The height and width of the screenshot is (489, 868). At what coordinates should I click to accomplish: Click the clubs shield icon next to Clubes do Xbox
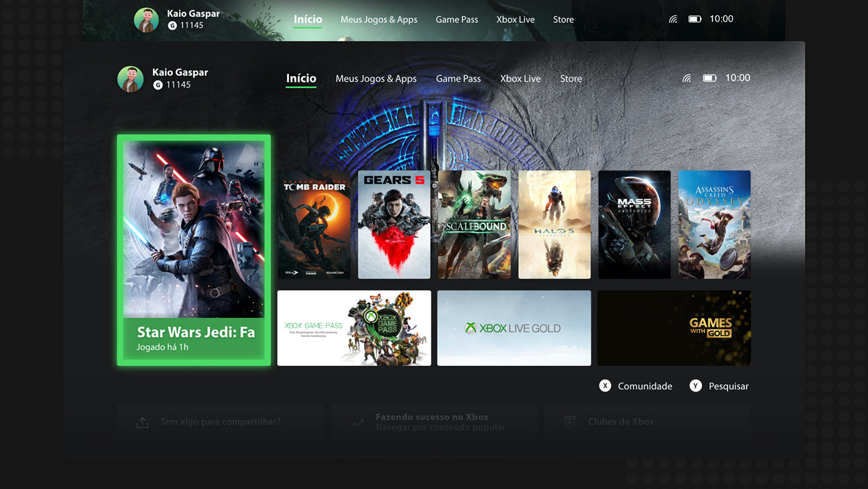click(570, 422)
